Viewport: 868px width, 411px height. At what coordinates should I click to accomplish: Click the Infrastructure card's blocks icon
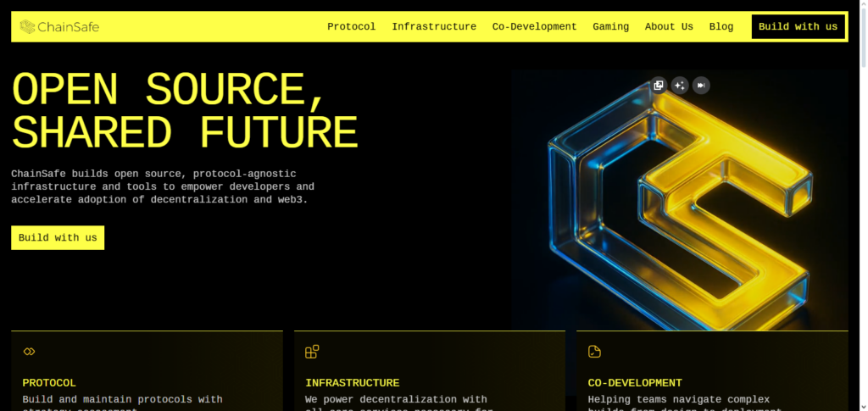click(312, 352)
